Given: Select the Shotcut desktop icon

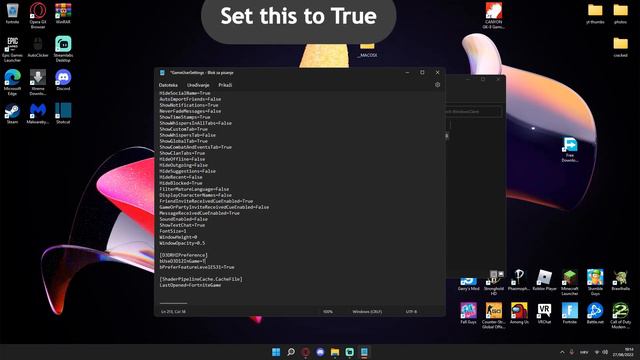Looking at the screenshot, I should click(63, 113).
